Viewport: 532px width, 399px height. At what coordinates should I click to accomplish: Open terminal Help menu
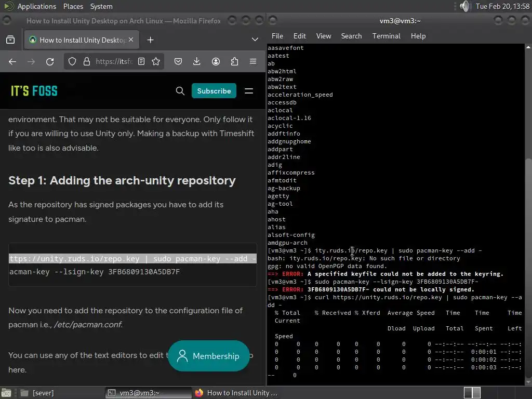click(418, 36)
